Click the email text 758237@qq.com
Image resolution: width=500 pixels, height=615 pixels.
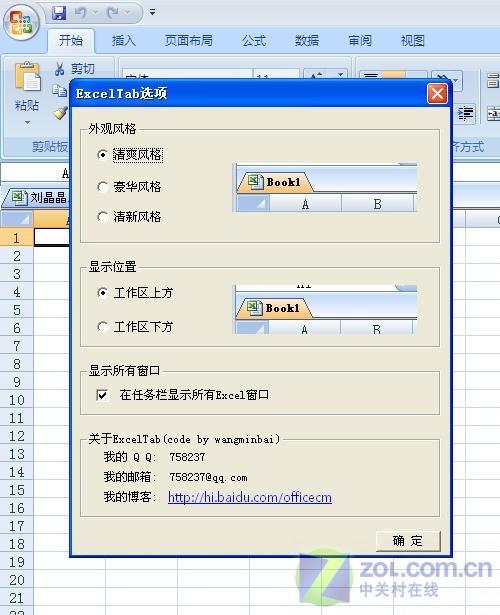[208, 477]
